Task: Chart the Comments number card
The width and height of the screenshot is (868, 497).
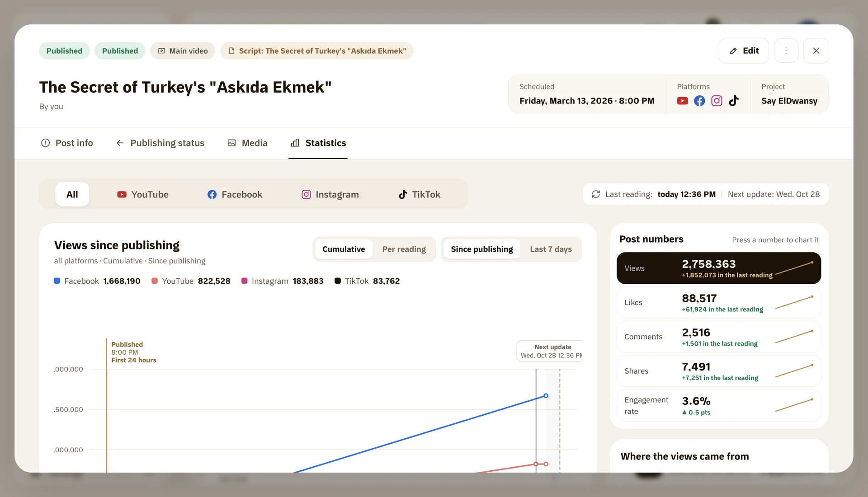Action: 718,337
